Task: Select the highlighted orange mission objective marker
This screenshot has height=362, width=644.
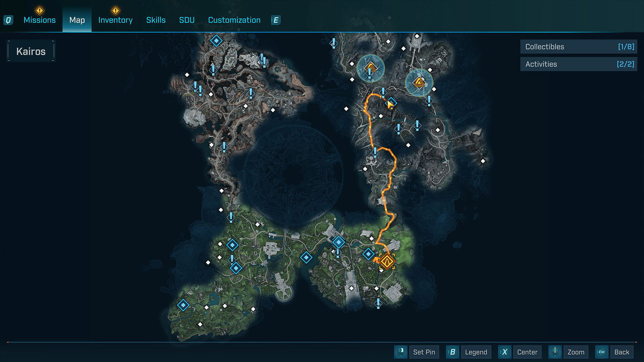Action: coord(387,261)
